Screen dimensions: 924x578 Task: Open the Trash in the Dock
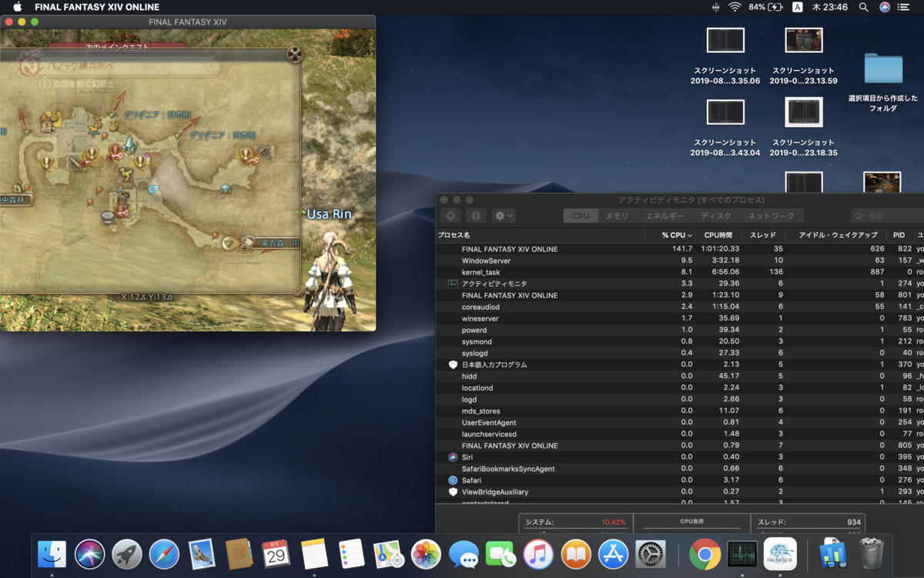coord(871,554)
